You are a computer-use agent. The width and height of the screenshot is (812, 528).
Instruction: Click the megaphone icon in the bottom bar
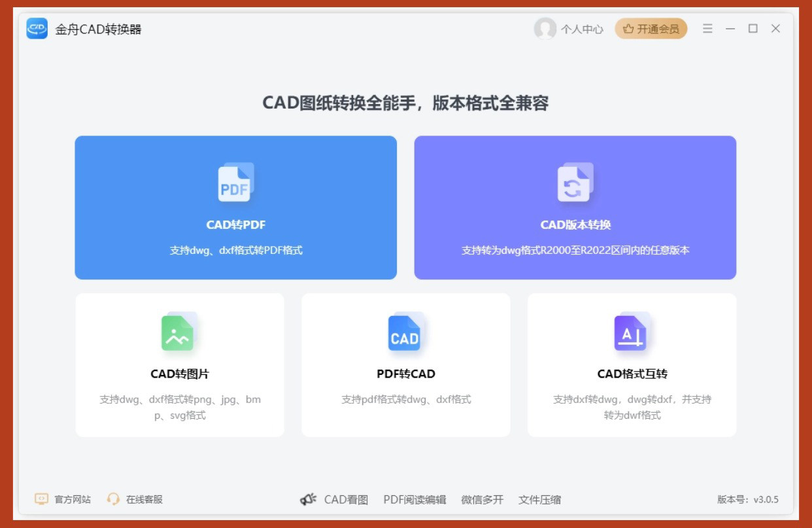coord(309,499)
